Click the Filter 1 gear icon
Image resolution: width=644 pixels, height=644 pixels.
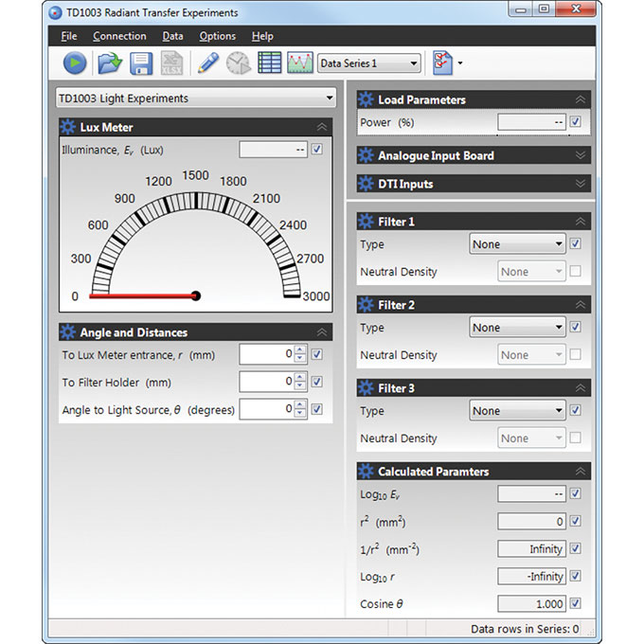pyautogui.click(x=366, y=222)
